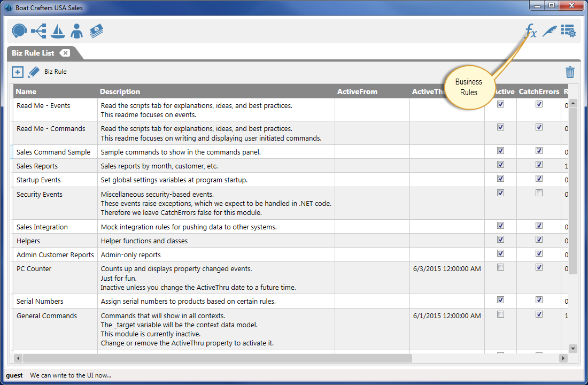Add a new Biz Rule with plus icon

18,72
